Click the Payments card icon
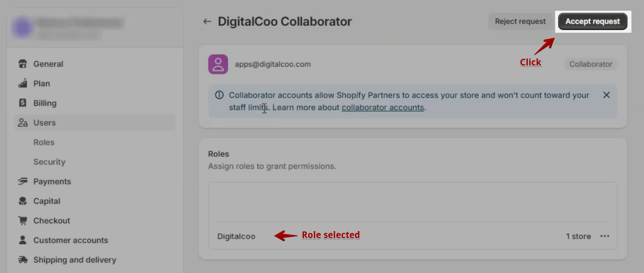The width and height of the screenshot is (644, 273). coord(23,181)
